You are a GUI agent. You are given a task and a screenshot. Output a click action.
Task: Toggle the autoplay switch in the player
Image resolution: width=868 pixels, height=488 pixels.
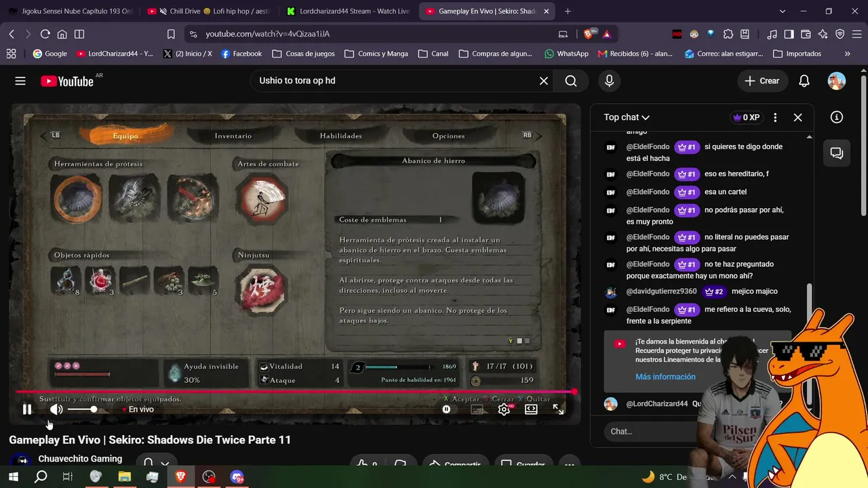click(446, 409)
